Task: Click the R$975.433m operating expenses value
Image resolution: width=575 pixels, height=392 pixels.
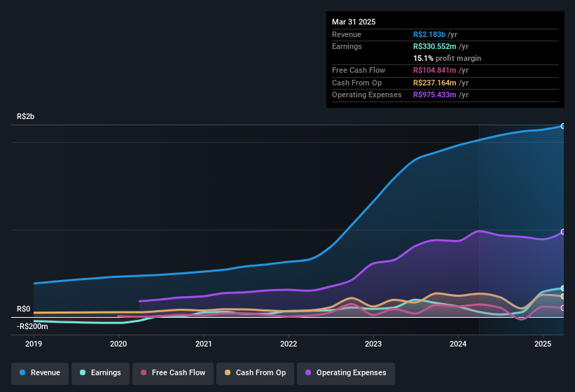Action: [434, 95]
